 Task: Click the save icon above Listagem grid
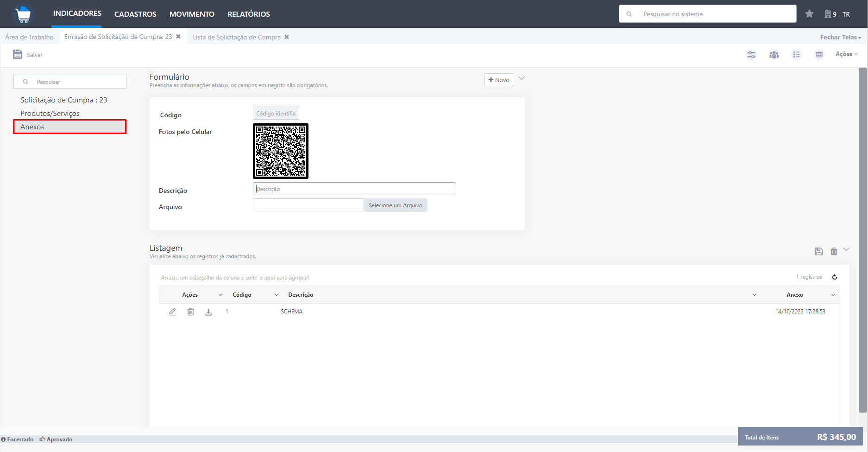(x=819, y=251)
